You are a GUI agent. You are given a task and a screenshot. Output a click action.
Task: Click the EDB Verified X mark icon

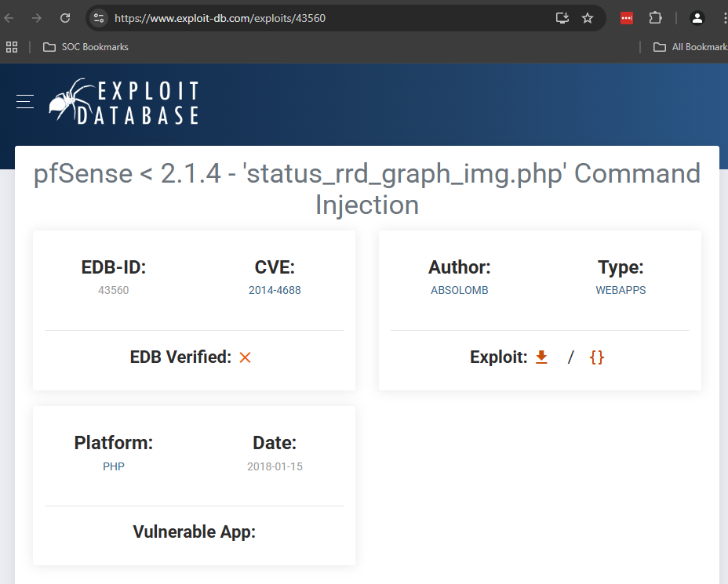point(245,357)
